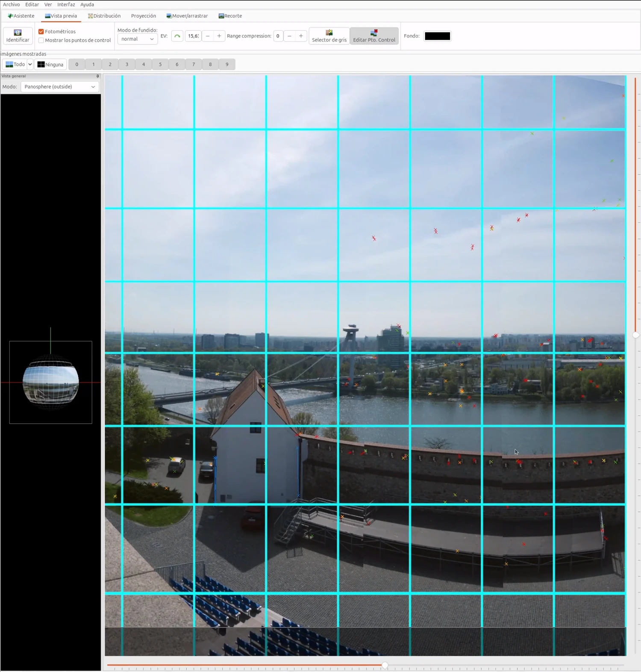Open the Interfaz menu

pos(66,4)
